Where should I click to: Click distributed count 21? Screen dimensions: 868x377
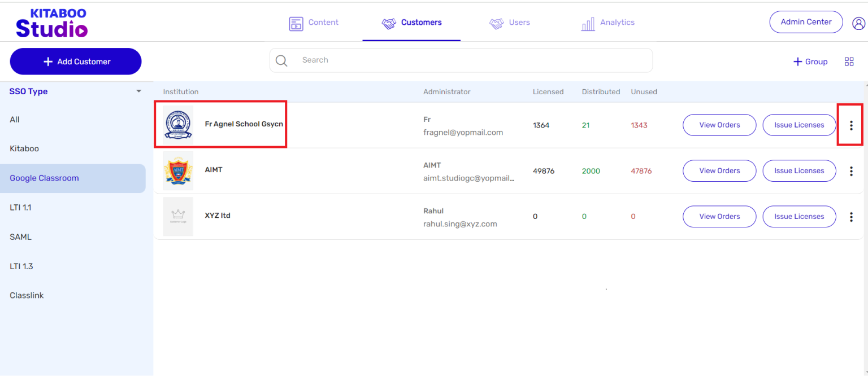(x=585, y=125)
